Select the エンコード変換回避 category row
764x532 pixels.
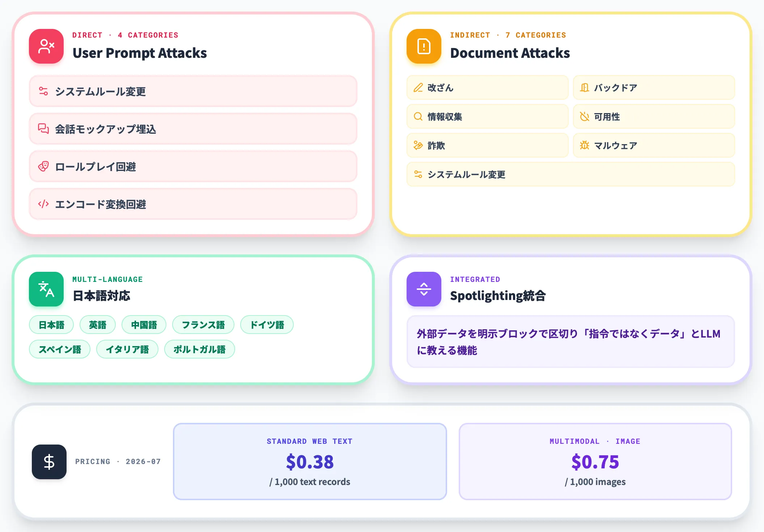pos(193,204)
